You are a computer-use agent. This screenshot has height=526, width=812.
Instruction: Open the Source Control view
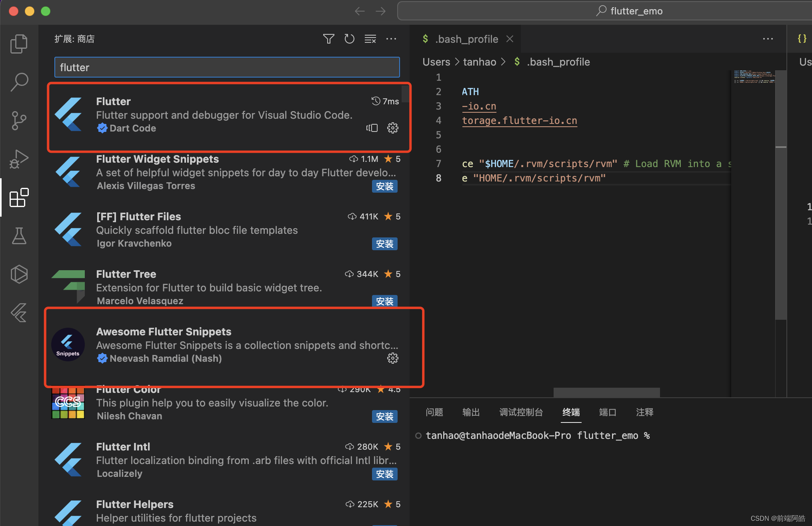(19, 120)
